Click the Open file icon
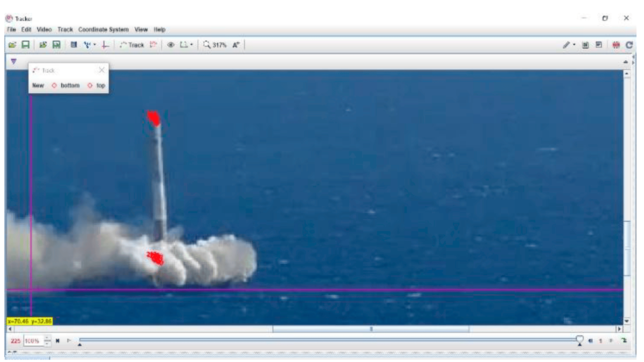644x362 pixels. pyautogui.click(x=12, y=45)
